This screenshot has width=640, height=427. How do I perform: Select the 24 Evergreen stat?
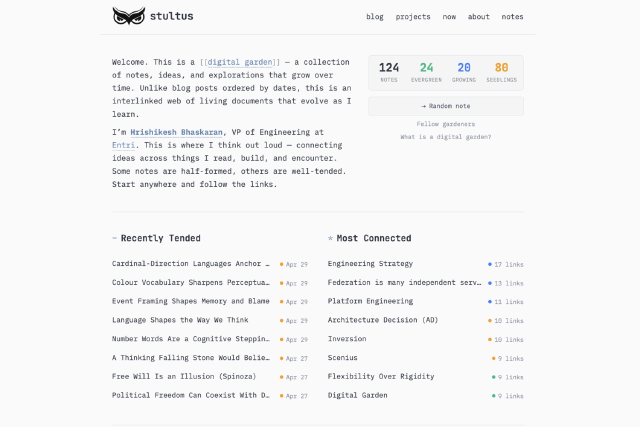point(426,72)
